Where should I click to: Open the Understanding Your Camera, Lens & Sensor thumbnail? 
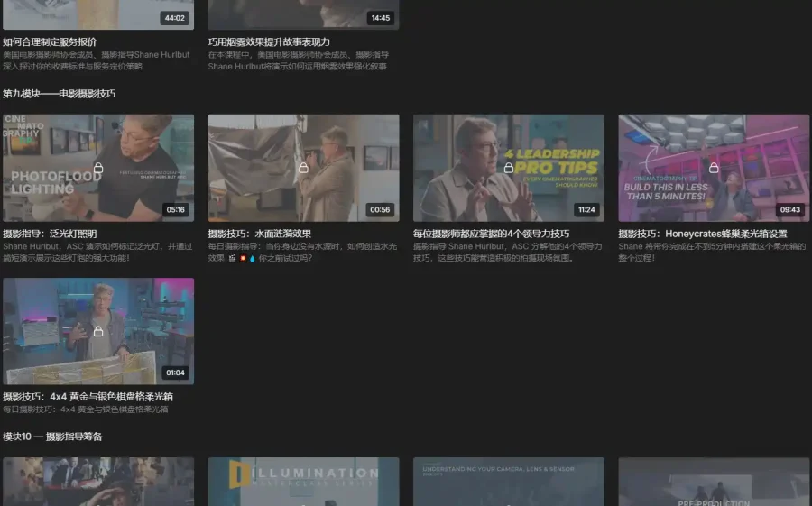[509, 482]
